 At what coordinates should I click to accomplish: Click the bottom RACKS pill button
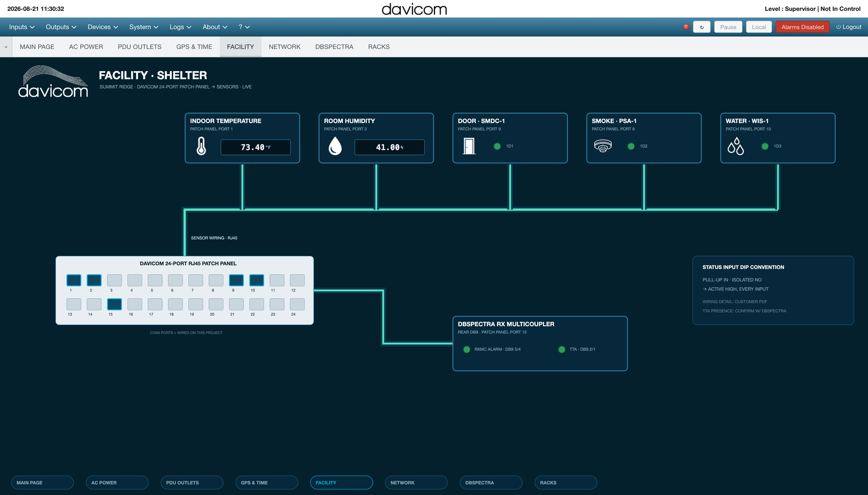pyautogui.click(x=566, y=483)
